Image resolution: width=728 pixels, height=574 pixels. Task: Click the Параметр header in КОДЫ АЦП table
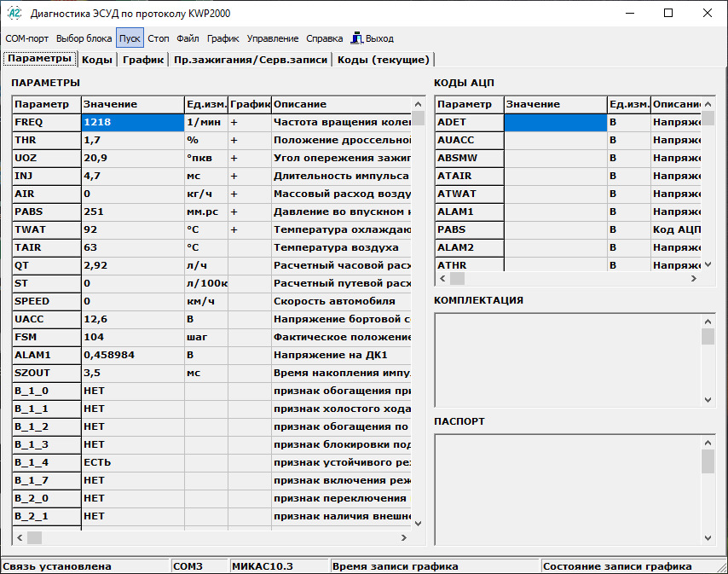click(470, 105)
